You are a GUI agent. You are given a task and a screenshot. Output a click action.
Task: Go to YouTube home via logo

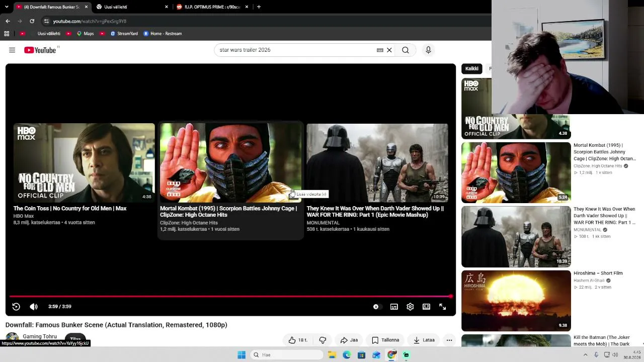tap(41, 50)
